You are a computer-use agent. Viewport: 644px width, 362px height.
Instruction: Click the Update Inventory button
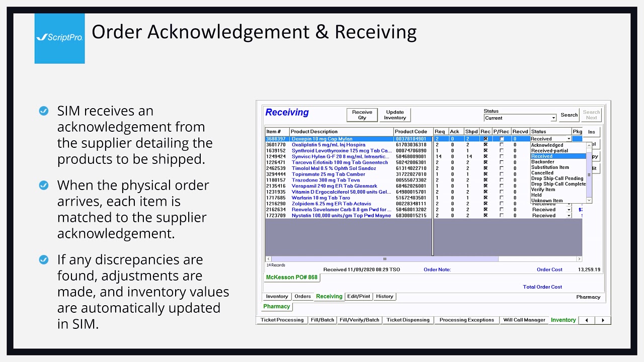(395, 115)
